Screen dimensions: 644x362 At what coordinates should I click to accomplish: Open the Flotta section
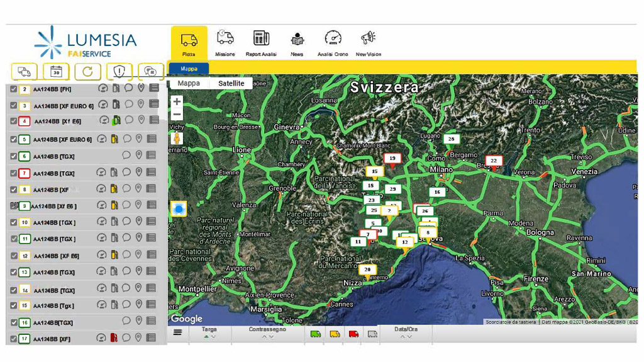pos(189,43)
